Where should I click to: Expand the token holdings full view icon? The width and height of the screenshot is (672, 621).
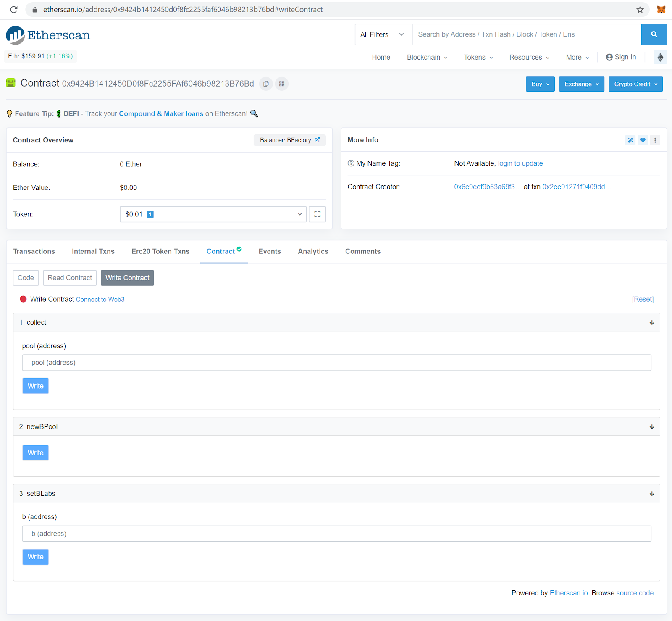coord(317,214)
